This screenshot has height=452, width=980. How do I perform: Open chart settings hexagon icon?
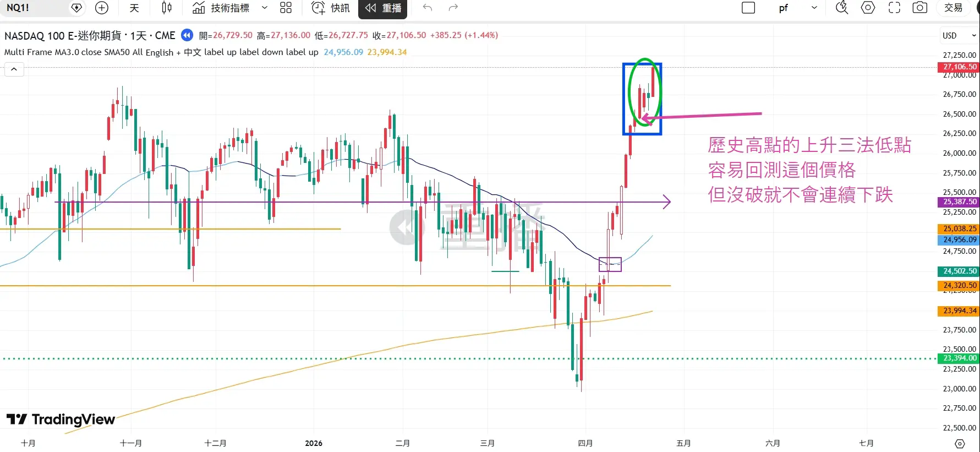point(868,8)
